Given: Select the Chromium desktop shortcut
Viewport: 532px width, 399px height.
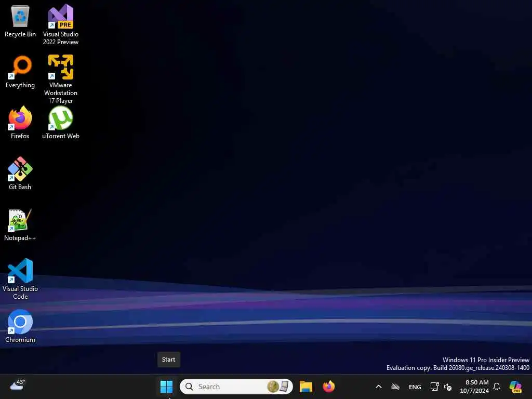Looking at the screenshot, I should pyautogui.click(x=20, y=326).
